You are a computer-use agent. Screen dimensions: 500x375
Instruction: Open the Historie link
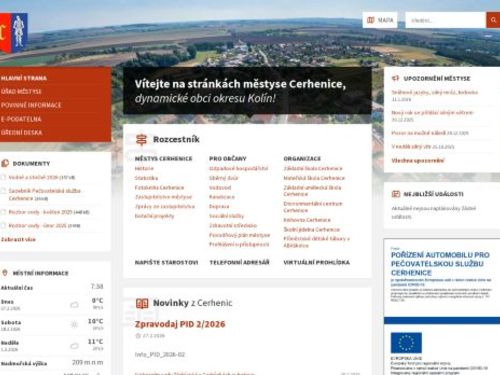click(144, 168)
